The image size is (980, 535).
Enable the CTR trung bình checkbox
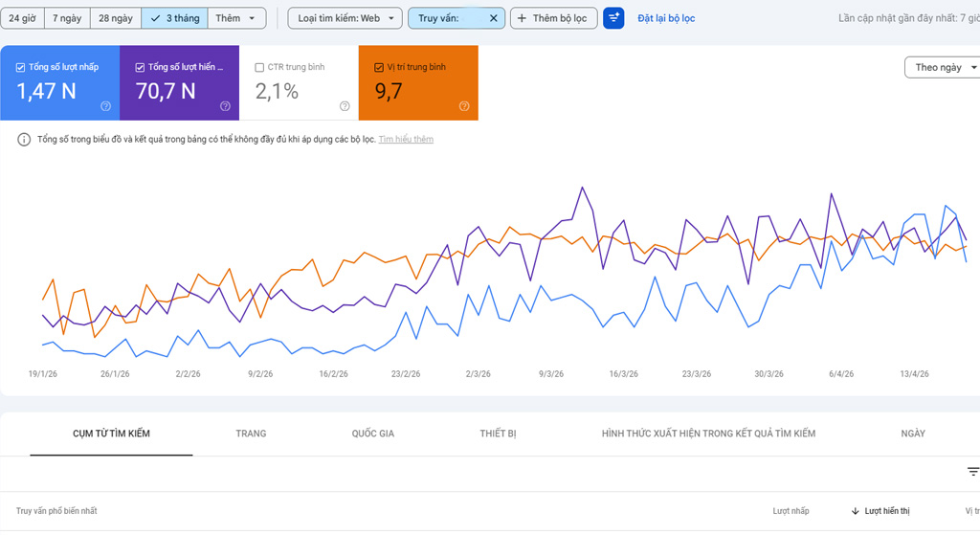point(260,68)
